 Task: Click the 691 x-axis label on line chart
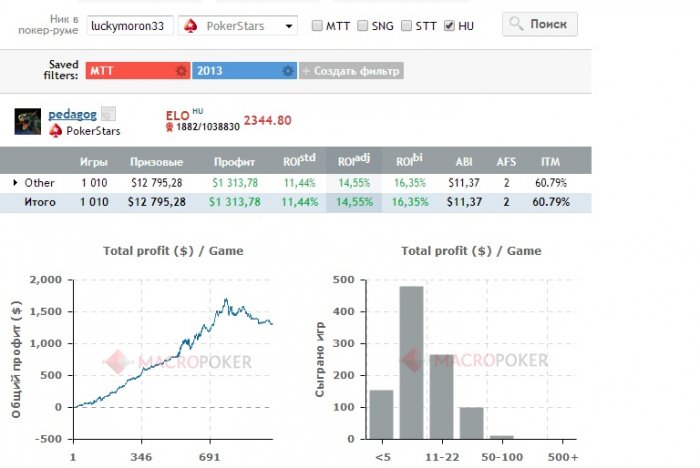point(210,457)
